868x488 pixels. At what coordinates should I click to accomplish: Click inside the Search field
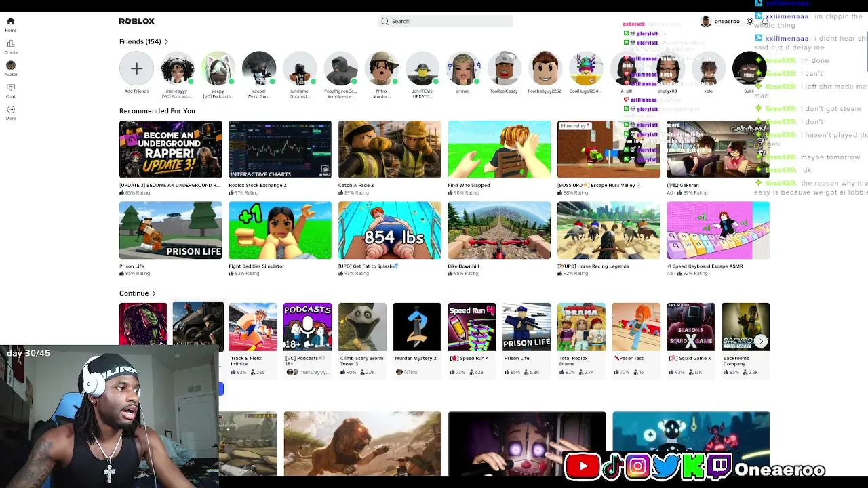(446, 21)
